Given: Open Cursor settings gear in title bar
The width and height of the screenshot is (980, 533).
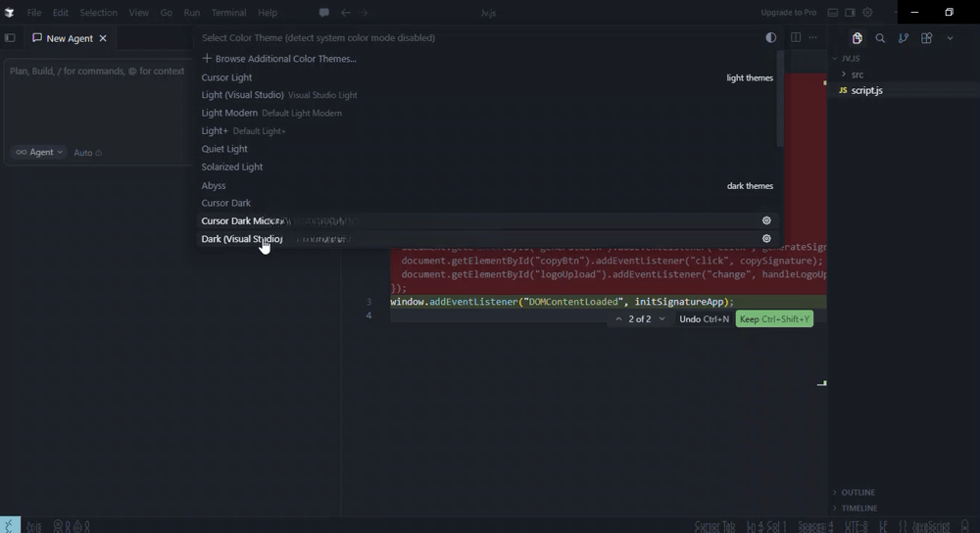Looking at the screenshot, I should (867, 13).
